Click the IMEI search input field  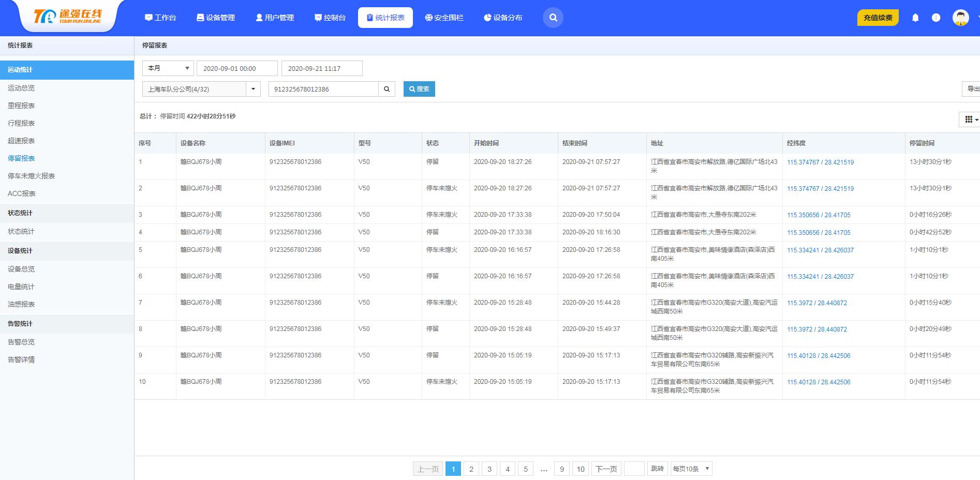pyautogui.click(x=323, y=89)
